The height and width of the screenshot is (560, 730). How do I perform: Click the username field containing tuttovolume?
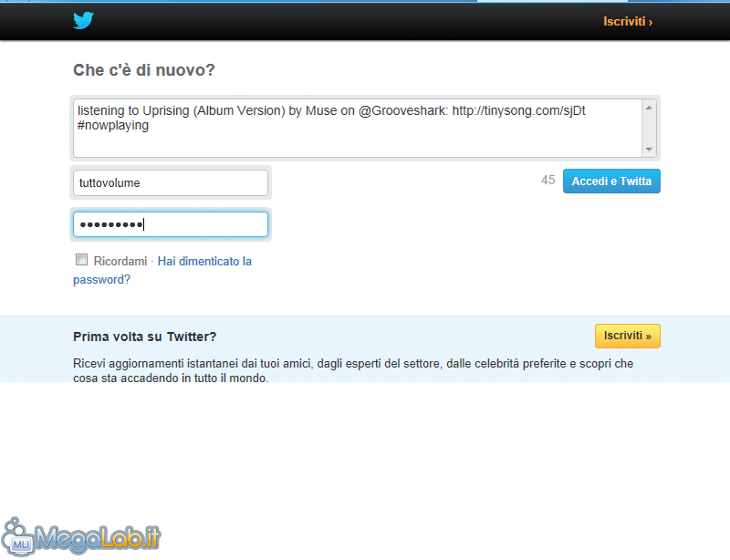tap(171, 183)
